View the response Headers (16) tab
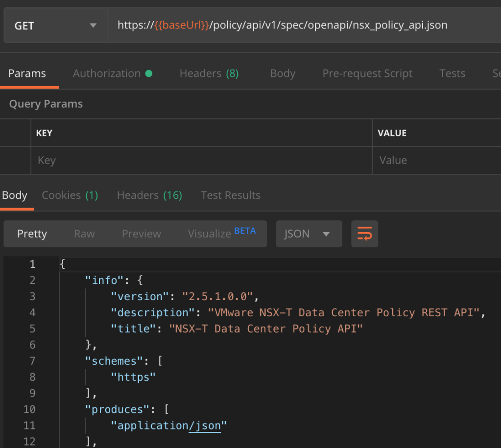The image size is (501, 448). [x=149, y=195]
